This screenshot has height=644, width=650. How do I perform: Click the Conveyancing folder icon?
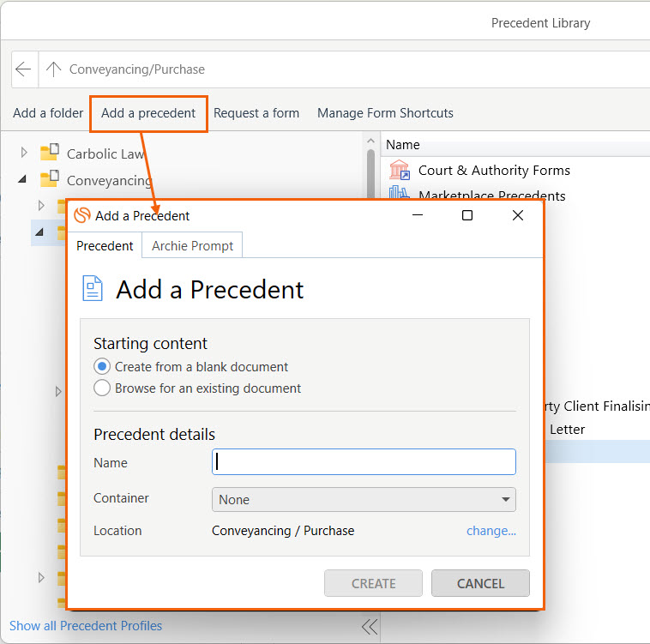coord(50,180)
